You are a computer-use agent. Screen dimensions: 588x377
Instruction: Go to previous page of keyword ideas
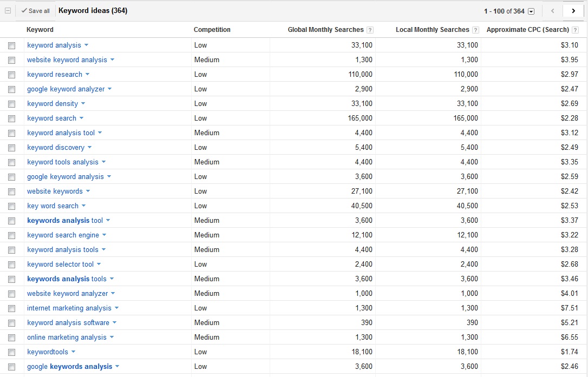pos(553,11)
